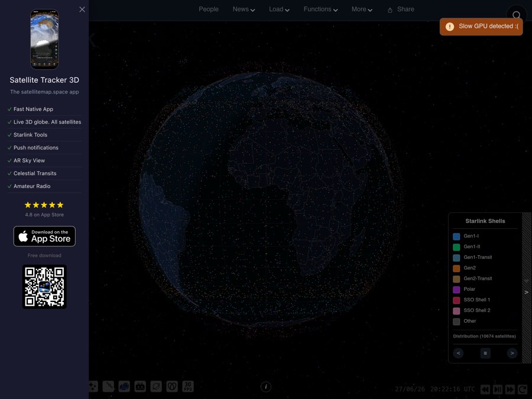Screen dimensions: 532x399
Task: Click the 'AR Sky View' feature row
Action: coord(44,161)
